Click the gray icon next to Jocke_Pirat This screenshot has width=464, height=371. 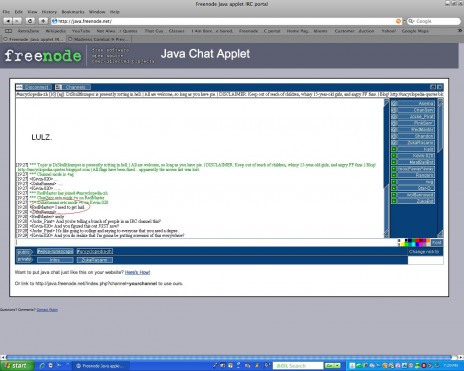[x=394, y=117]
